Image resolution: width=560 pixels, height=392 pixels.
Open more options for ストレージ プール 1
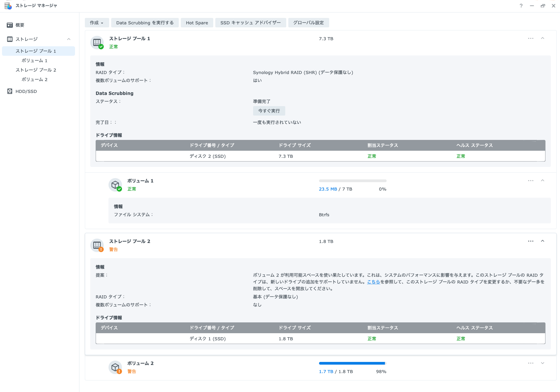pyautogui.click(x=531, y=39)
